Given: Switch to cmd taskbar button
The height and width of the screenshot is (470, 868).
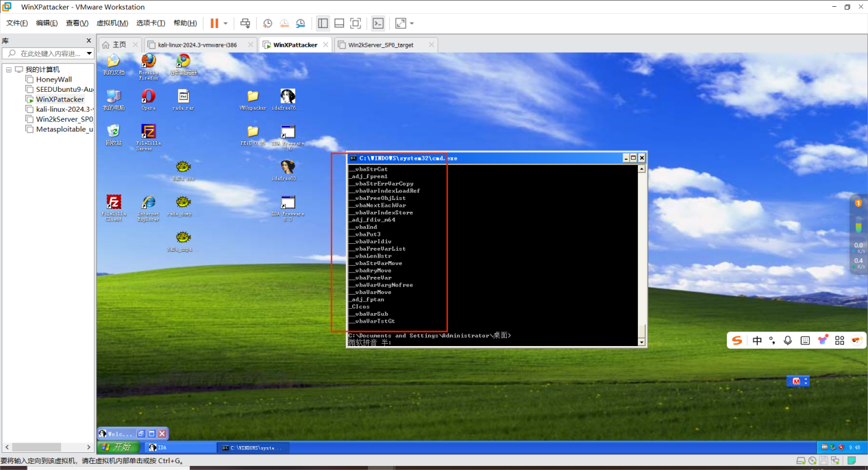Looking at the screenshot, I should (253, 447).
